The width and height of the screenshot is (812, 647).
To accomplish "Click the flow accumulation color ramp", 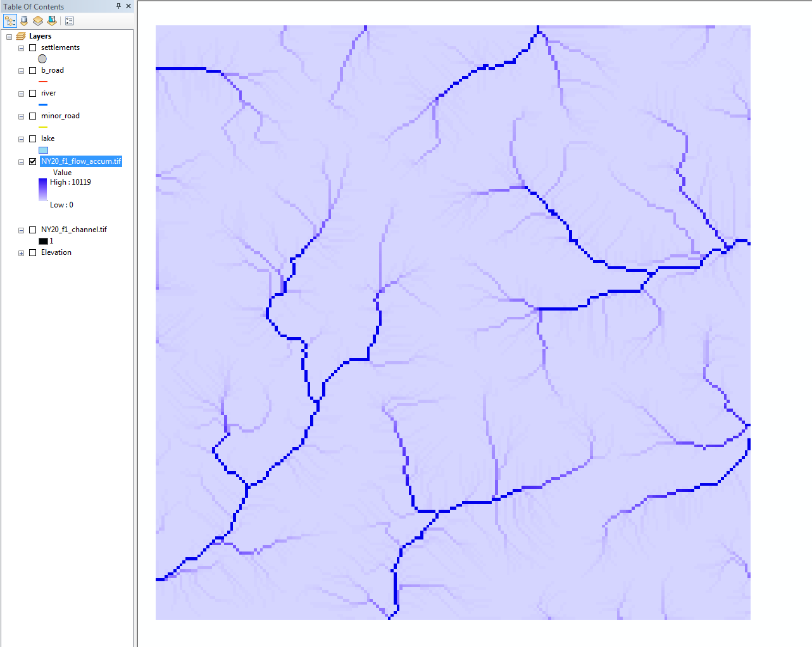I will point(42,190).
